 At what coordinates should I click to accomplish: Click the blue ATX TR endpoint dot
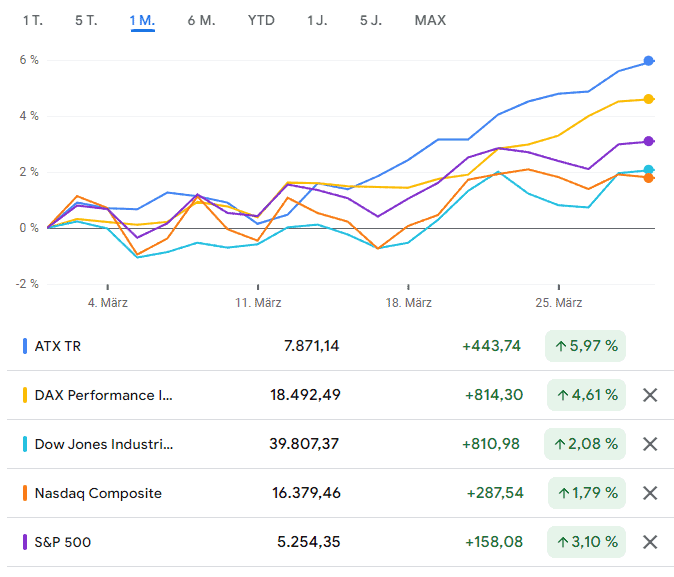[649, 61]
